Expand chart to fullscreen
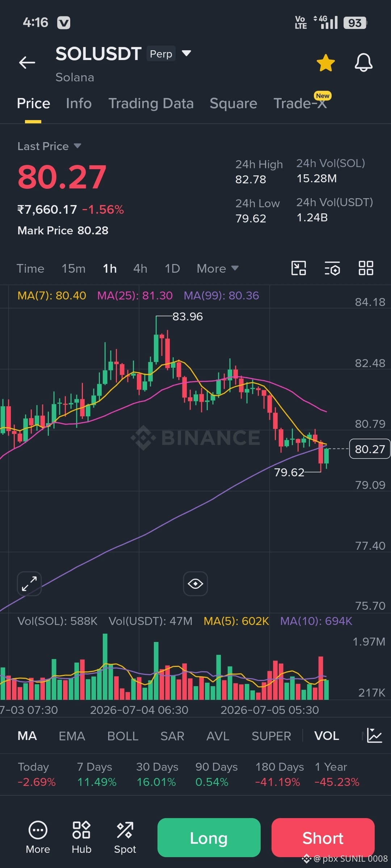This screenshot has width=391, height=868. click(x=29, y=584)
